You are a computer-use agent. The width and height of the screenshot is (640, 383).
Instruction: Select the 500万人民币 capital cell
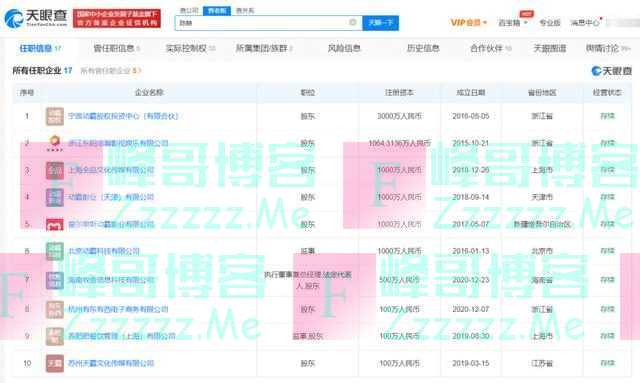tap(399, 280)
